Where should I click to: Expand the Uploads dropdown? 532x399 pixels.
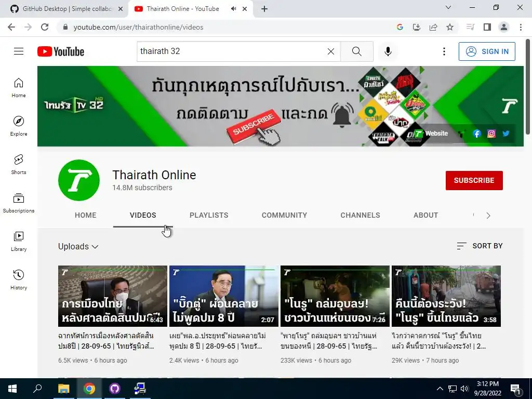pos(78,246)
